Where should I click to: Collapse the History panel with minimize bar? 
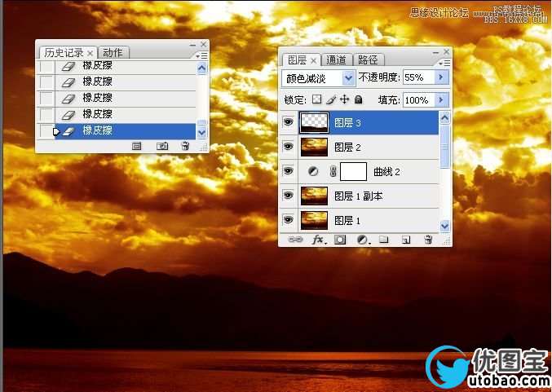tap(192, 45)
